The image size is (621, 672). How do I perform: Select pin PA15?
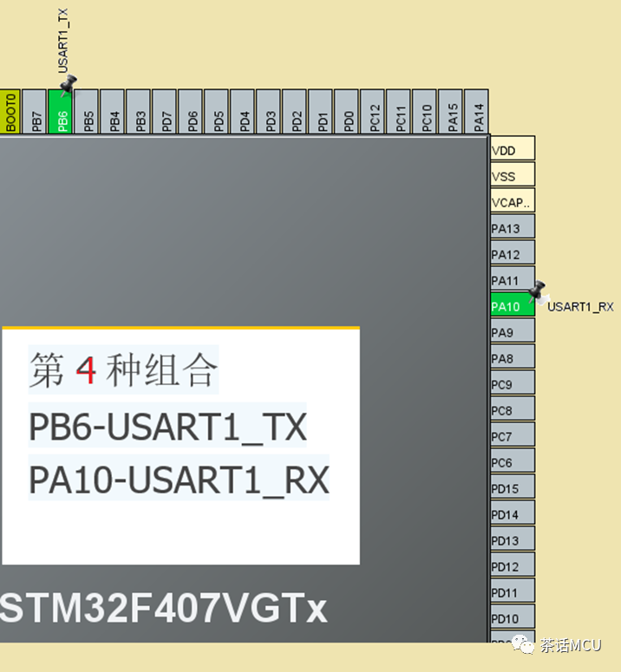[450, 112]
